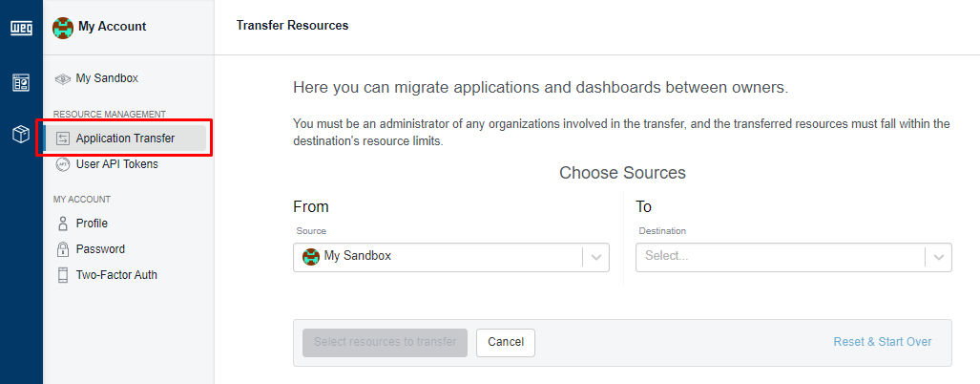Click the Profile person icon
This screenshot has width=980, height=384.
pos(62,224)
